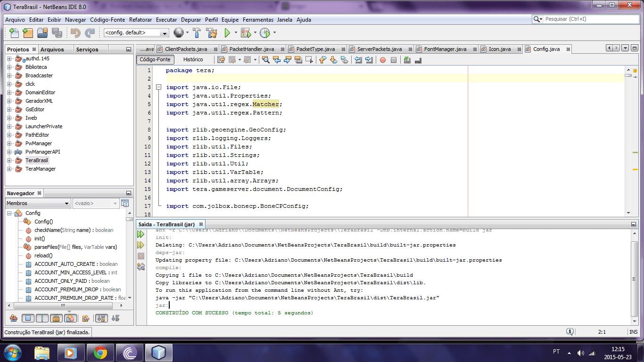This screenshot has width=644, height=362.
Task: Toggle Bookmark icon in editor toolbar
Action: [344, 60]
